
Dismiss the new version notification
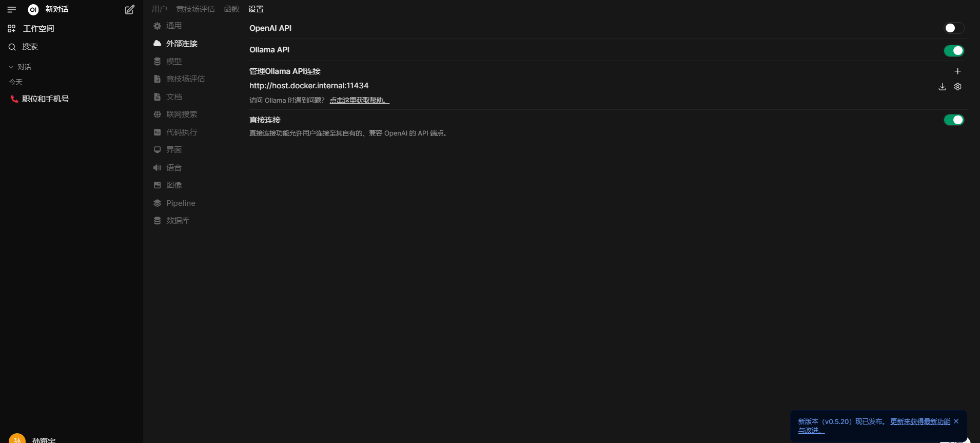(x=956, y=421)
